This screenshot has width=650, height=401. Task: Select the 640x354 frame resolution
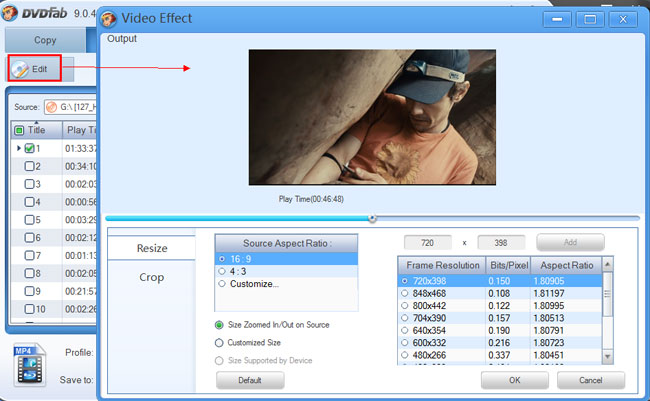[x=405, y=329]
